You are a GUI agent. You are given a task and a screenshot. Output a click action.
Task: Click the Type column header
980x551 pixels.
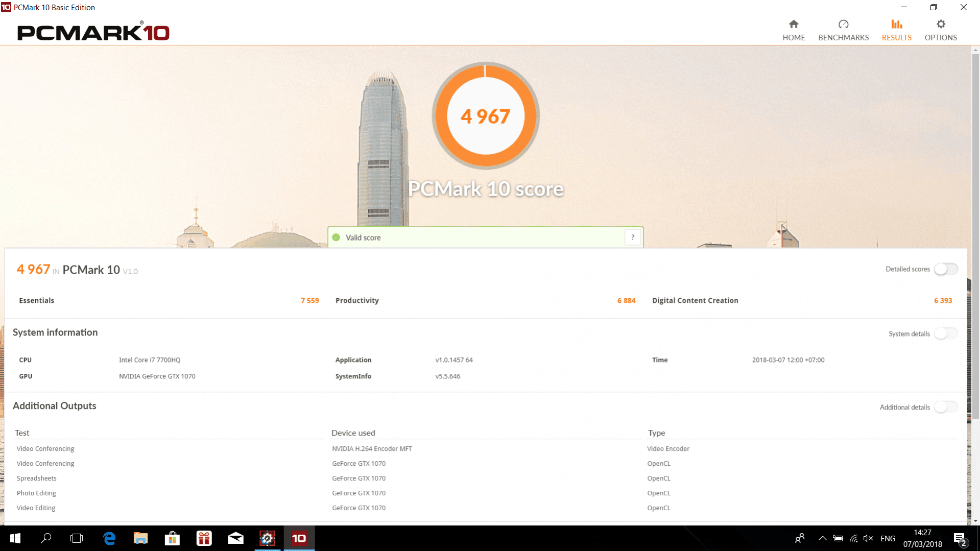(656, 433)
